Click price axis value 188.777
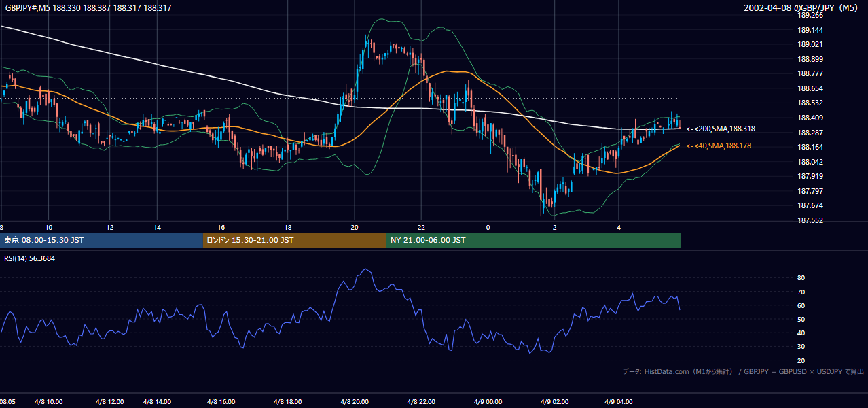Image resolution: width=868 pixels, height=408 pixels. pyautogui.click(x=810, y=73)
